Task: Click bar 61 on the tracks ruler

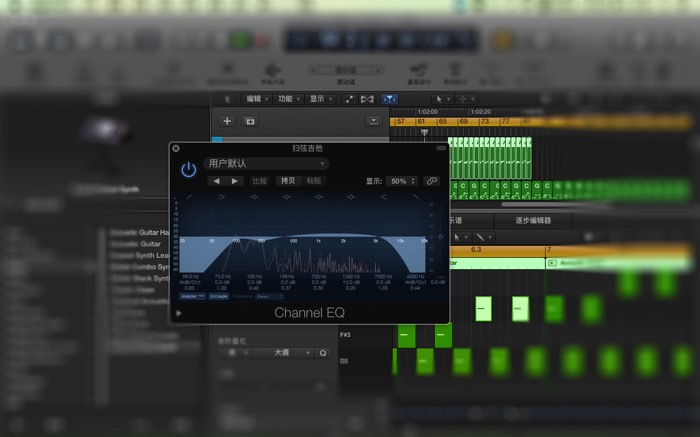Action: [421, 121]
